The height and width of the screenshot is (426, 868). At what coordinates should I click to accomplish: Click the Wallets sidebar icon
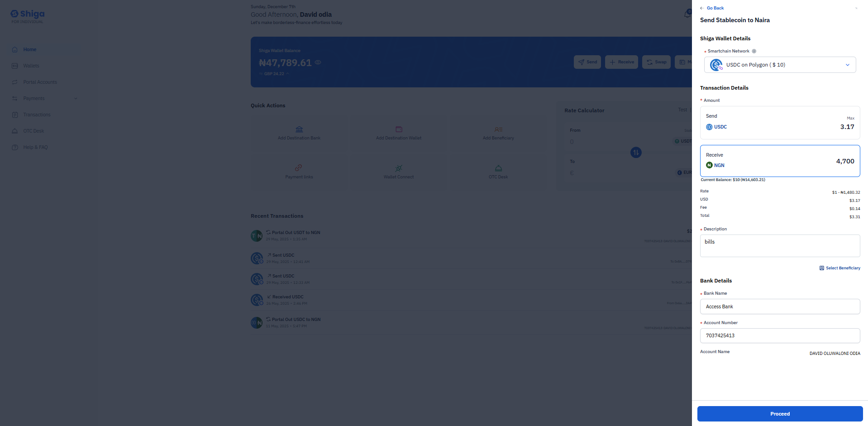pos(15,66)
